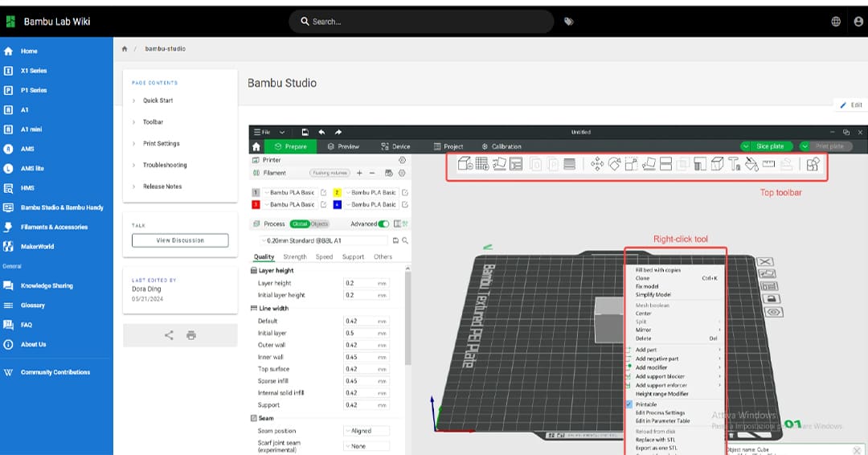The width and height of the screenshot is (868, 455).
Task: Add a filament with plus icon
Action: point(359,174)
